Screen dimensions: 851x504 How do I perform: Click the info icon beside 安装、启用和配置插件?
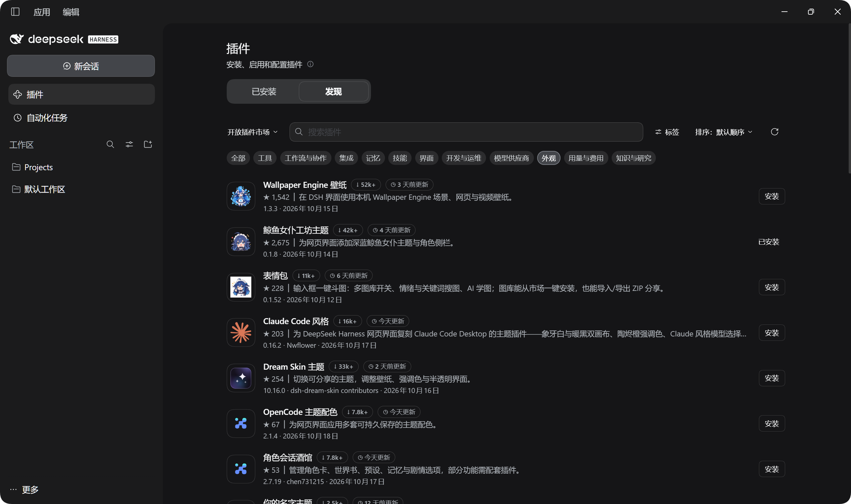(310, 64)
